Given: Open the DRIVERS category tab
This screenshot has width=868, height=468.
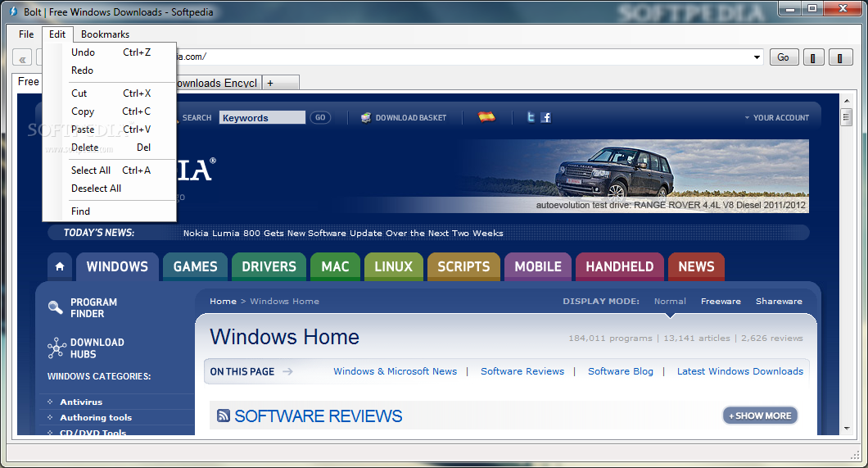Looking at the screenshot, I should tap(269, 267).
